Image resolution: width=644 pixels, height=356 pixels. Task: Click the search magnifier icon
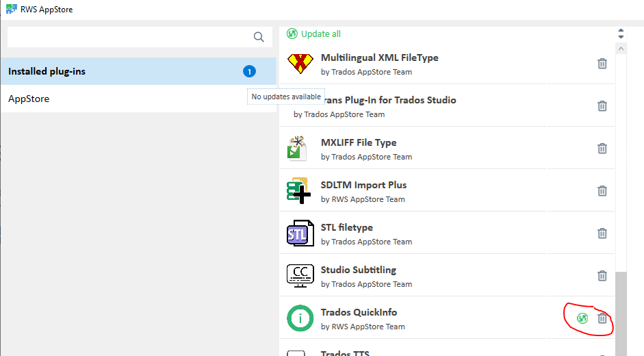(x=259, y=37)
